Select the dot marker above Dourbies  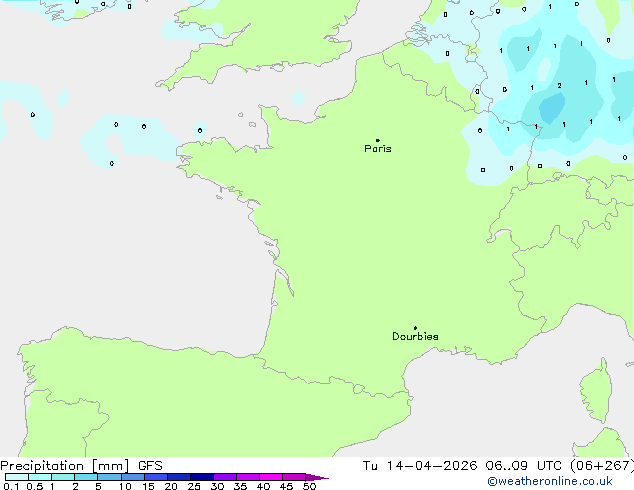[415, 328]
